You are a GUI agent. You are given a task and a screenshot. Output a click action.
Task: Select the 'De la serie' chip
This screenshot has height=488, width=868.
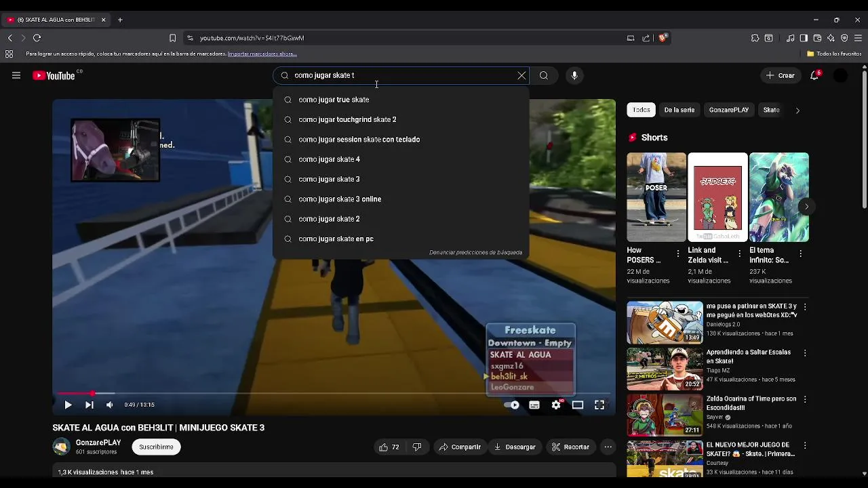point(679,110)
